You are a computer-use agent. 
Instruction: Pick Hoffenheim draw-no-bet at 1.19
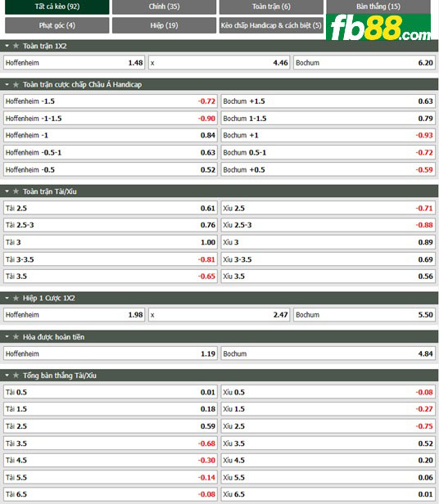pyautogui.click(x=111, y=354)
